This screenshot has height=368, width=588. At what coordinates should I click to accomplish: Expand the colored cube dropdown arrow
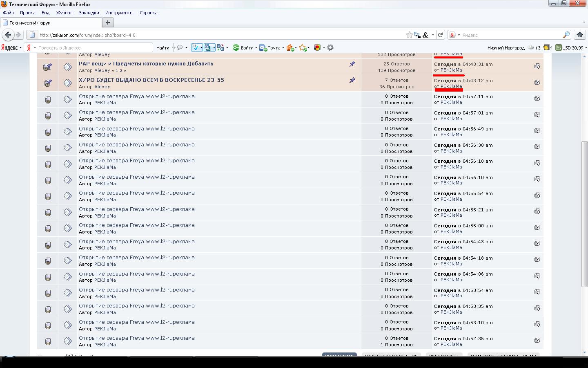(x=324, y=48)
